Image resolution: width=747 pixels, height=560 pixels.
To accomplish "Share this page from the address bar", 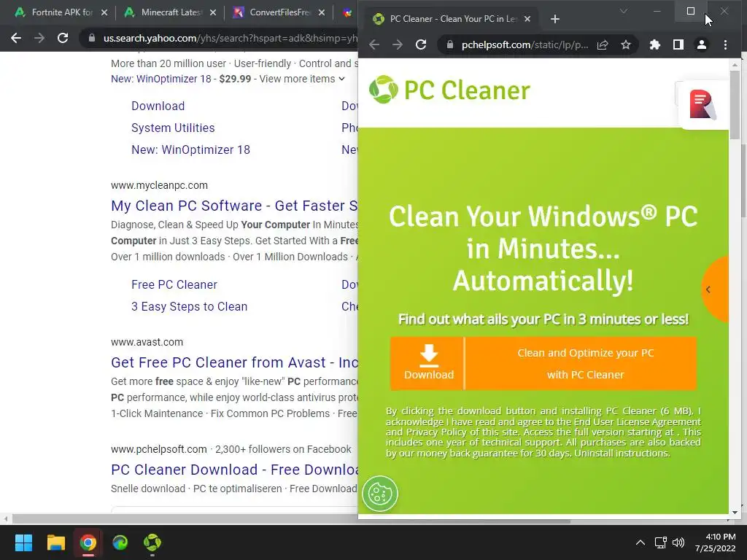I will (603, 44).
